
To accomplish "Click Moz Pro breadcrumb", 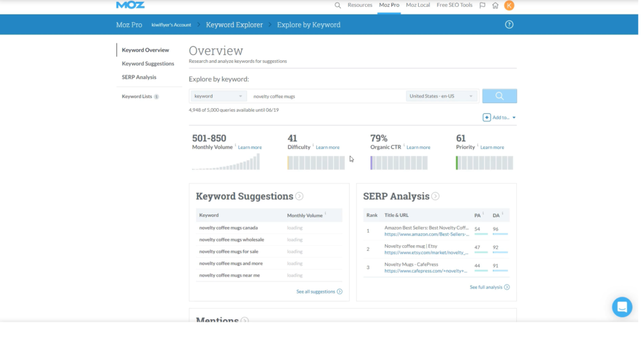I will [129, 25].
